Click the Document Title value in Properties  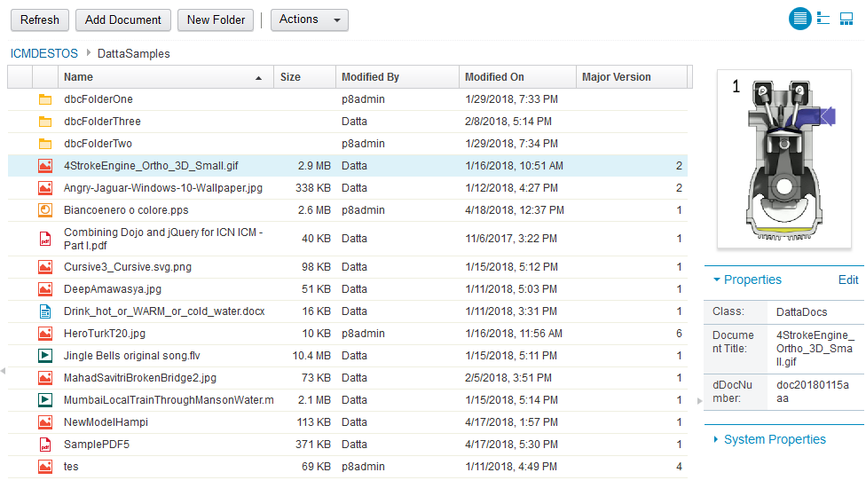(815, 349)
